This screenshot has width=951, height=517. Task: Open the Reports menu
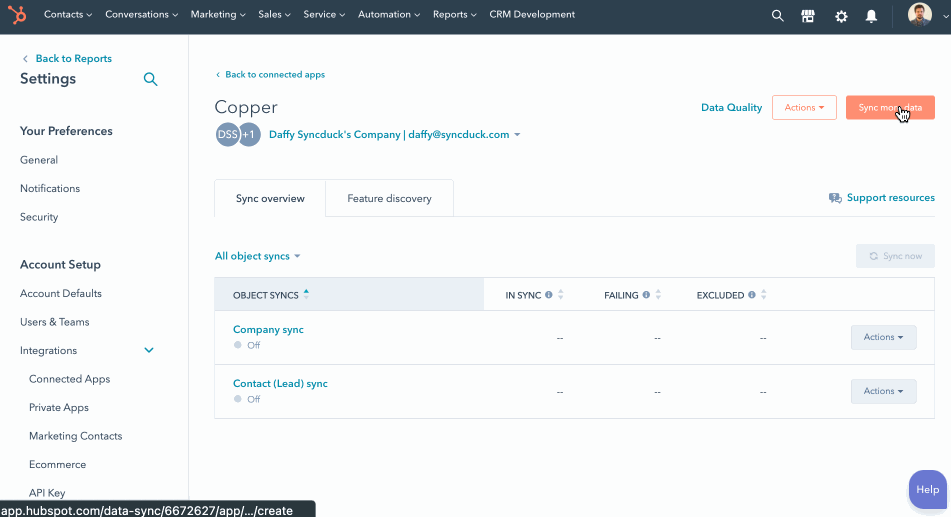point(454,15)
